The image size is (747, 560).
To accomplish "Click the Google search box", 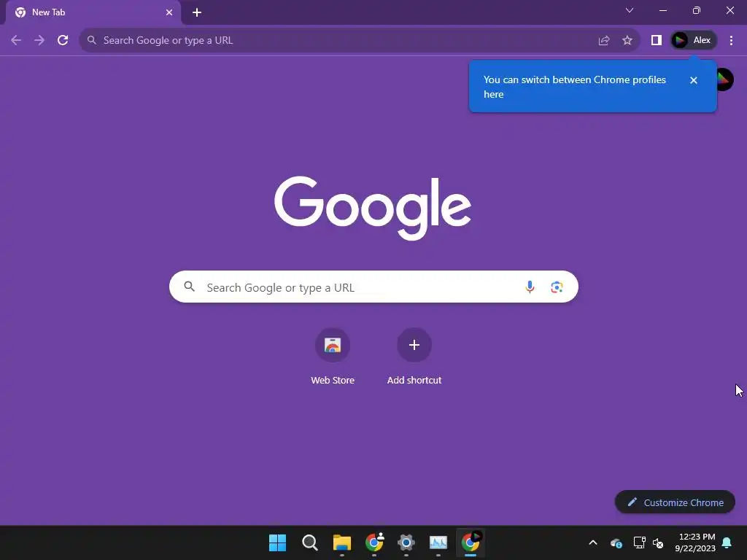I will coord(373,287).
